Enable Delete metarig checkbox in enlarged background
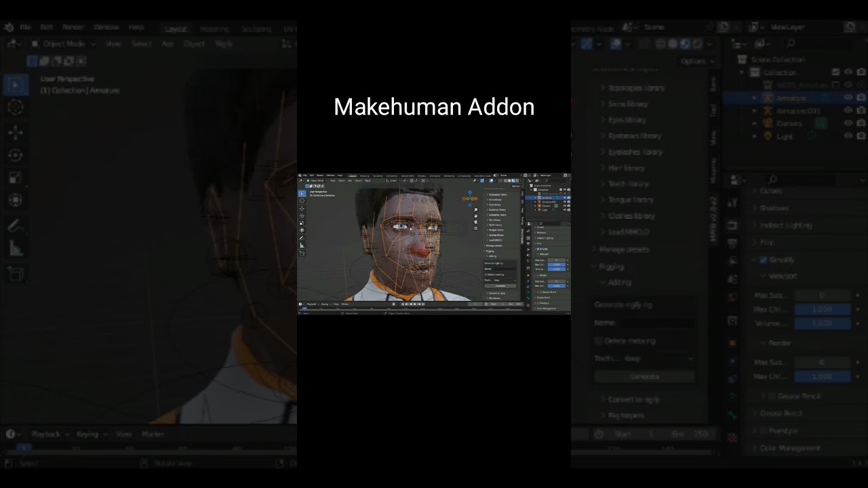 [599, 340]
